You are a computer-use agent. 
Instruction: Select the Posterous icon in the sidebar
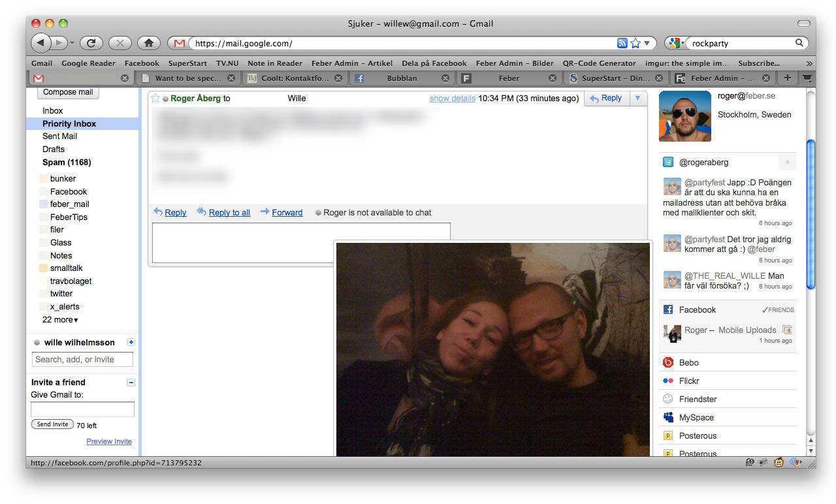667,435
